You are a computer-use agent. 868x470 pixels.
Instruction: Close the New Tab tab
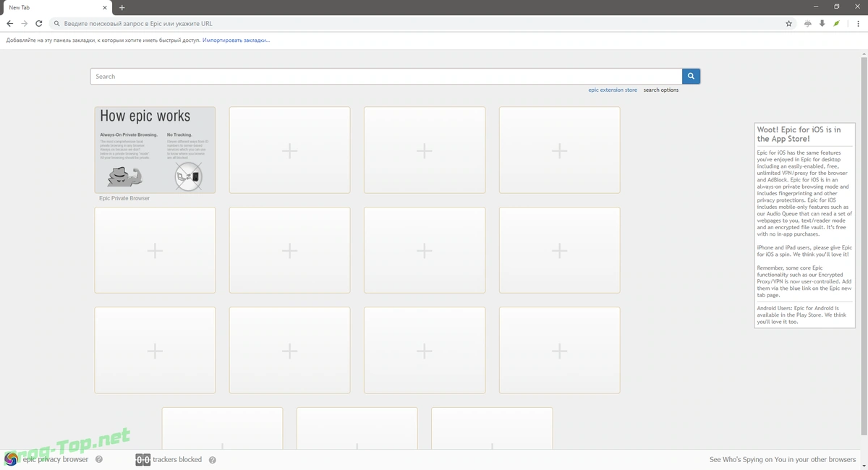point(105,7)
